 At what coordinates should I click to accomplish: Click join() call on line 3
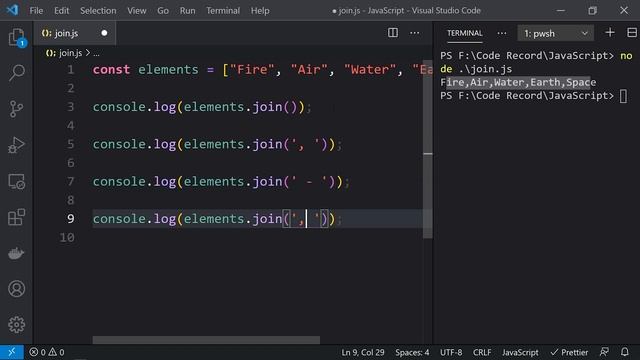click(x=275, y=107)
